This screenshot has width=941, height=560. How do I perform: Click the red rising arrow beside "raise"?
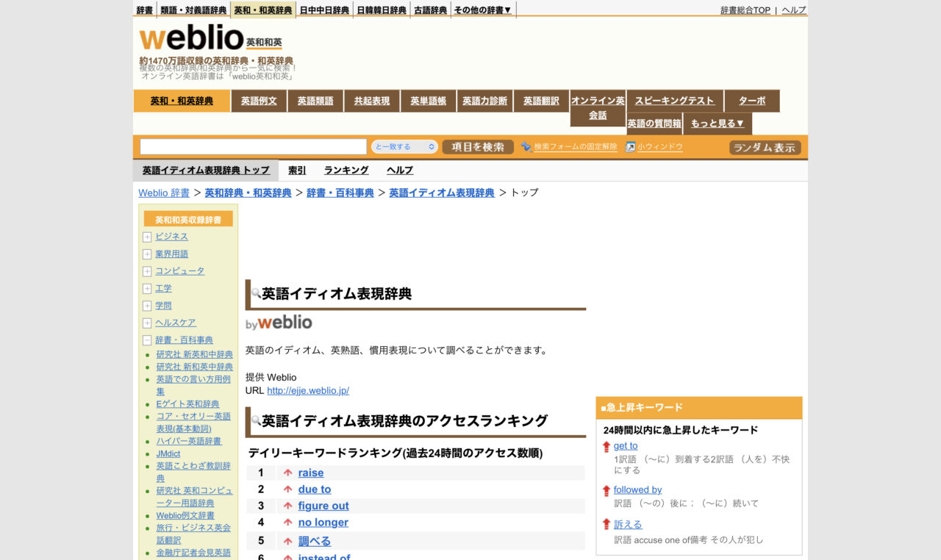pos(287,473)
